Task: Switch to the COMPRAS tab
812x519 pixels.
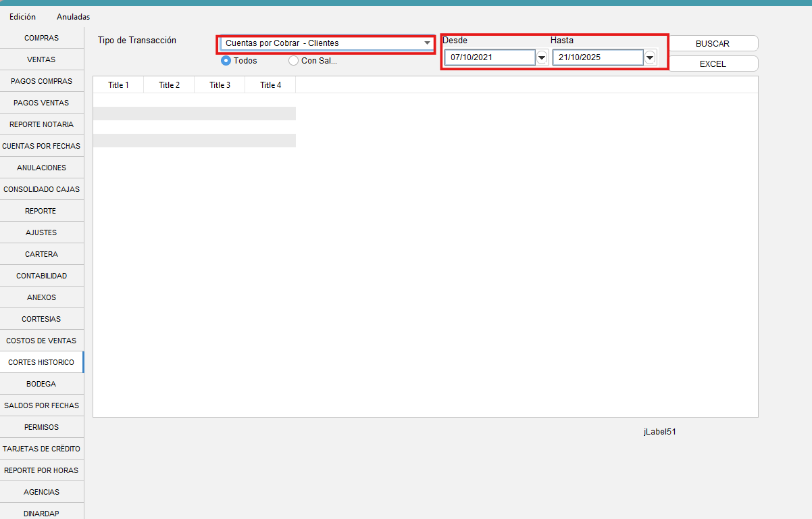Action: pos(41,38)
